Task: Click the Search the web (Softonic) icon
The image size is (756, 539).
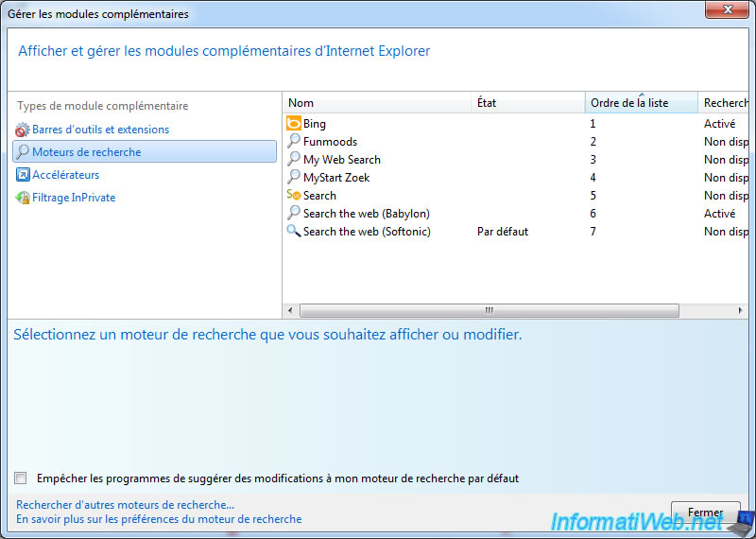Action: click(x=294, y=232)
